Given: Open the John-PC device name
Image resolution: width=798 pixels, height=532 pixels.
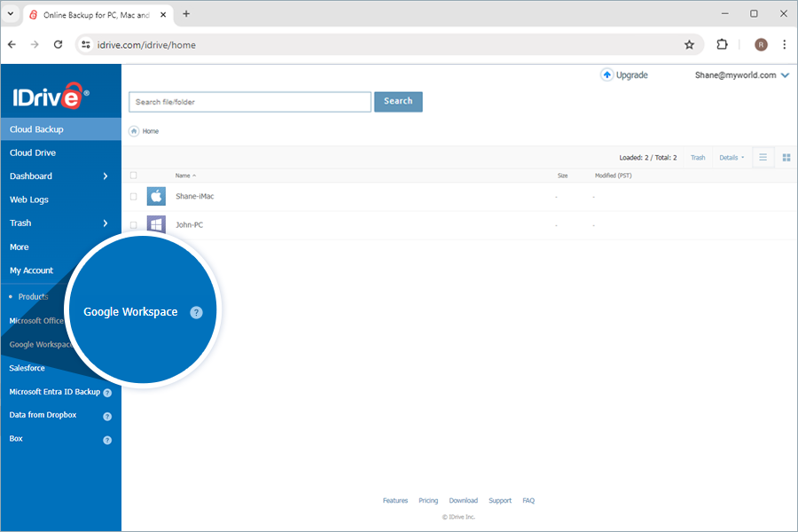Looking at the screenshot, I should click(189, 224).
